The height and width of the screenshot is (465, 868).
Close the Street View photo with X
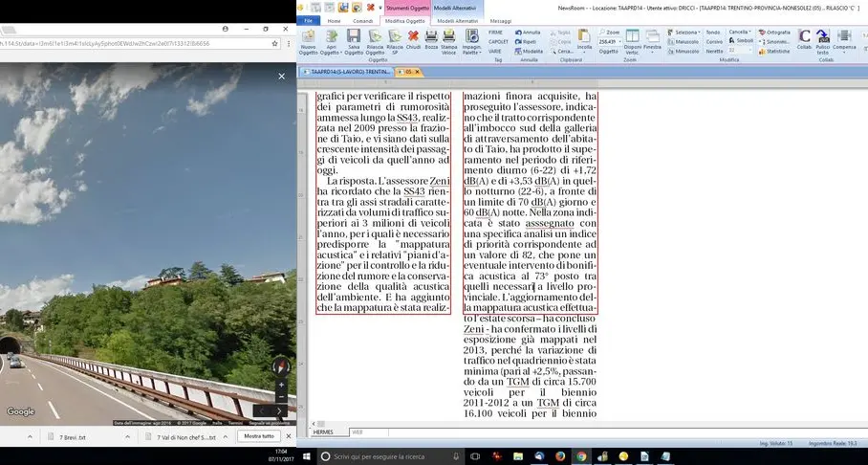point(282,77)
